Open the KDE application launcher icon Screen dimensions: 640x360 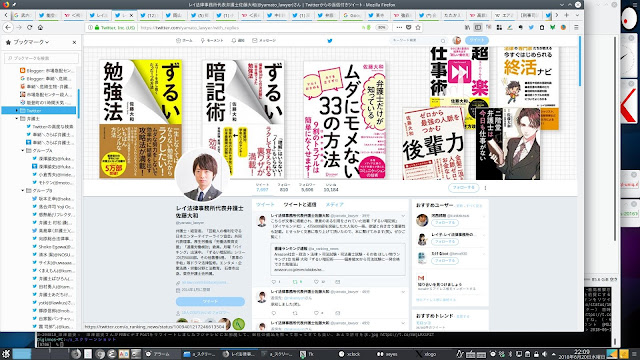point(5,353)
